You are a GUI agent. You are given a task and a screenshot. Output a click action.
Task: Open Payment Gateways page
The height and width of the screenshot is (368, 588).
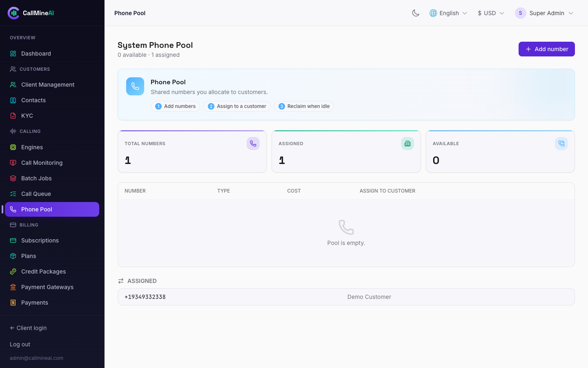(x=52, y=287)
